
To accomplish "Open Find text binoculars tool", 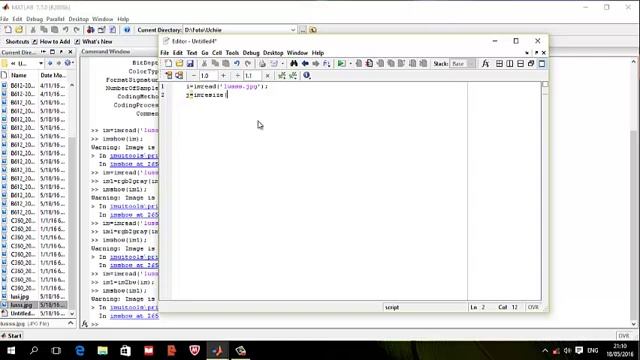I will [293, 64].
